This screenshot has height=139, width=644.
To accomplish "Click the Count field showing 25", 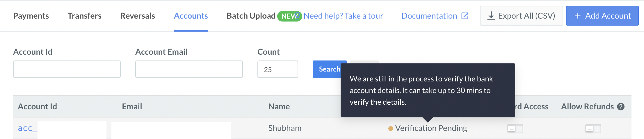I will coord(278,69).
